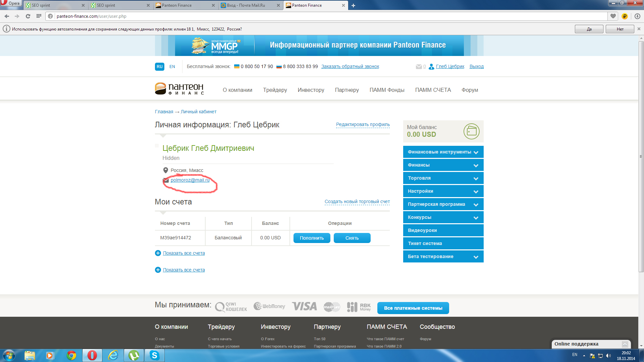Click polmoroz@mail.ru email link

pyautogui.click(x=190, y=180)
